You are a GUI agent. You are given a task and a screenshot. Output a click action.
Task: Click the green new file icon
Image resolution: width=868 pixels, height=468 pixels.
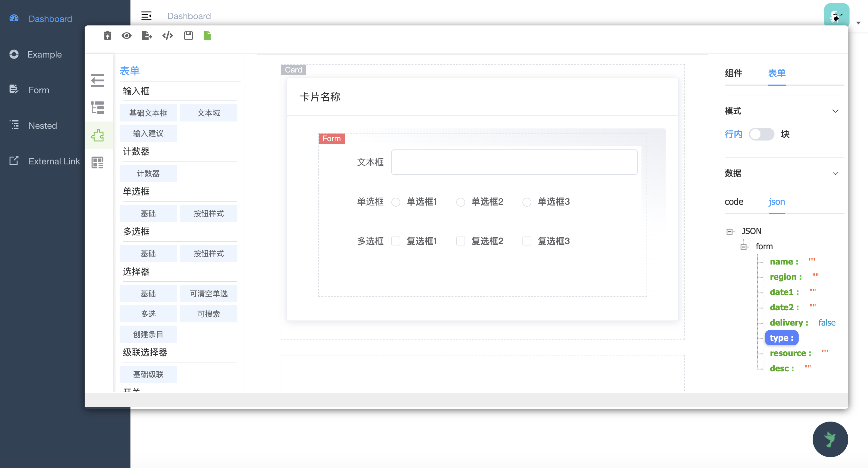(x=206, y=35)
